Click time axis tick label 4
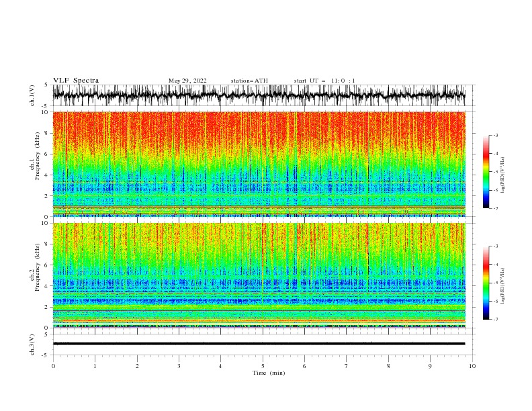 click(x=220, y=366)
